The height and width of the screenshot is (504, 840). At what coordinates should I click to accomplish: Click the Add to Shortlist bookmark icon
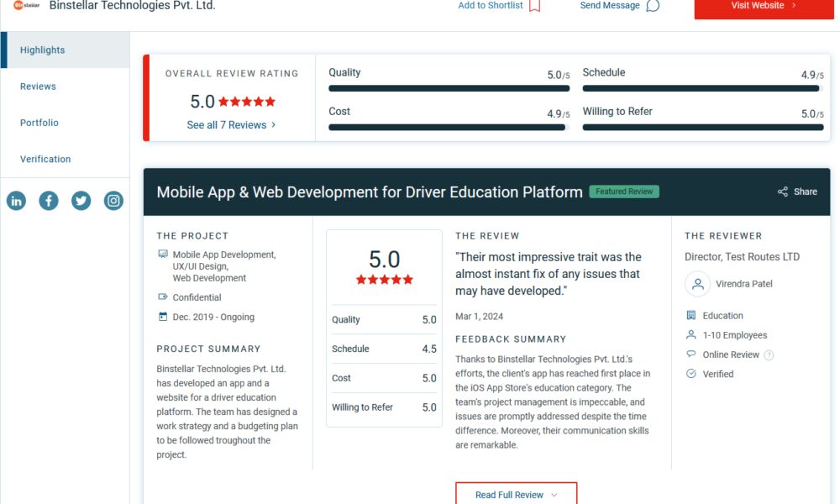point(534,6)
